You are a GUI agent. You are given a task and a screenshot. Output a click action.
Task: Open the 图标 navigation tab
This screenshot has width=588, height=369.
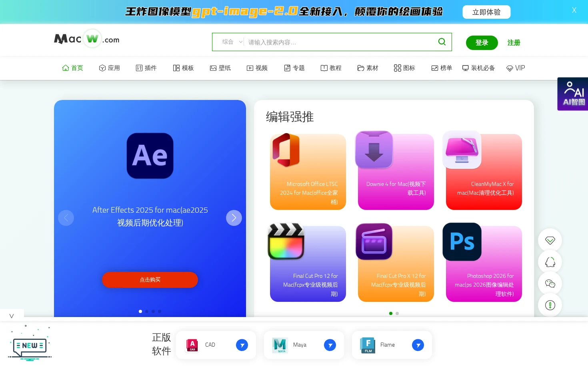click(x=405, y=68)
